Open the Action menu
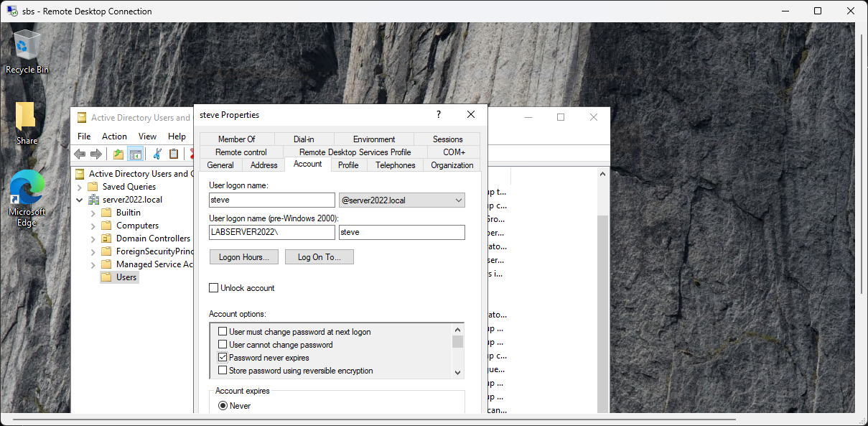868x426 pixels. pyautogui.click(x=114, y=136)
